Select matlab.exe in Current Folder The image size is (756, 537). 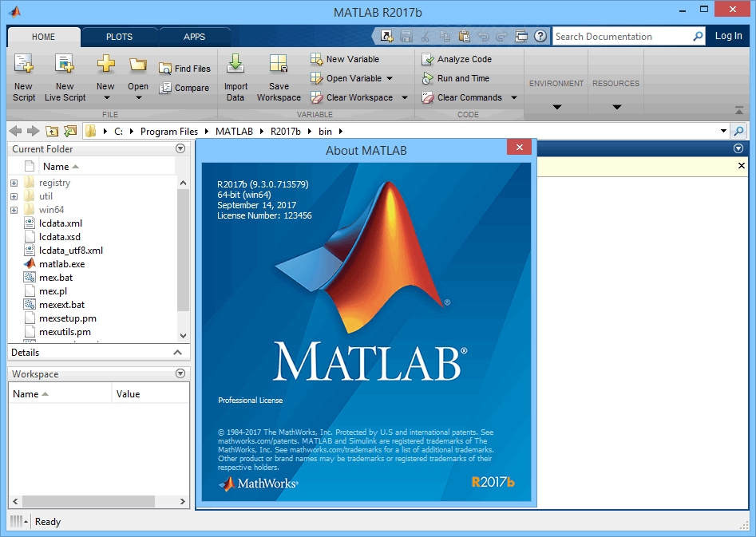point(61,263)
